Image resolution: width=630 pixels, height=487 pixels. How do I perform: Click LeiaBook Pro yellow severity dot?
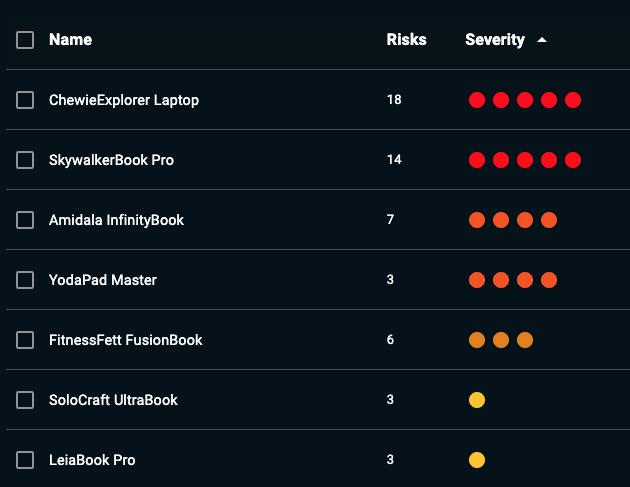coord(477,460)
